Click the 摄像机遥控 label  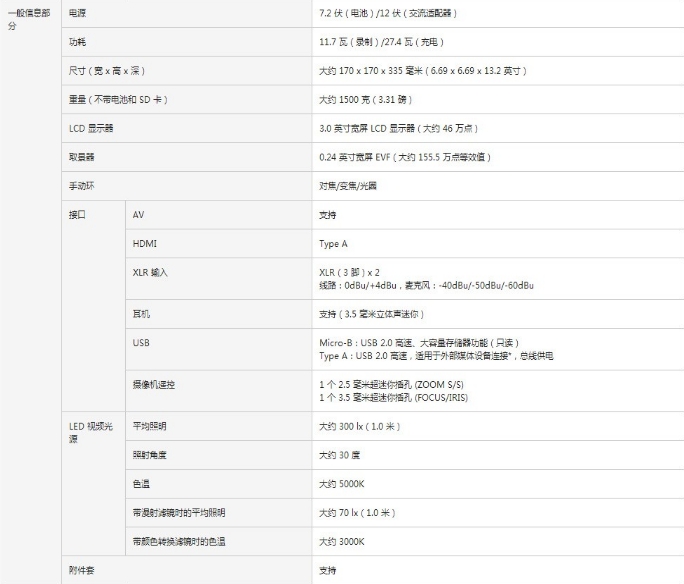pyautogui.click(x=154, y=385)
